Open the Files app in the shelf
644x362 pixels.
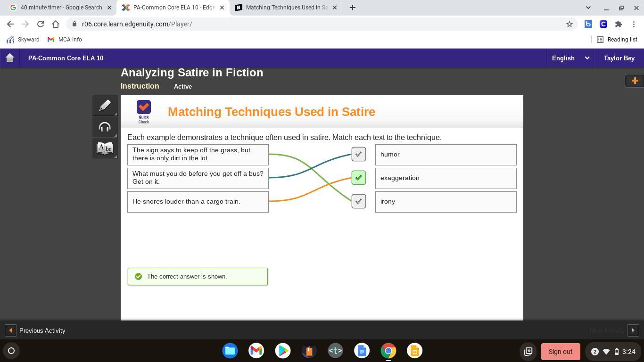[230, 351]
